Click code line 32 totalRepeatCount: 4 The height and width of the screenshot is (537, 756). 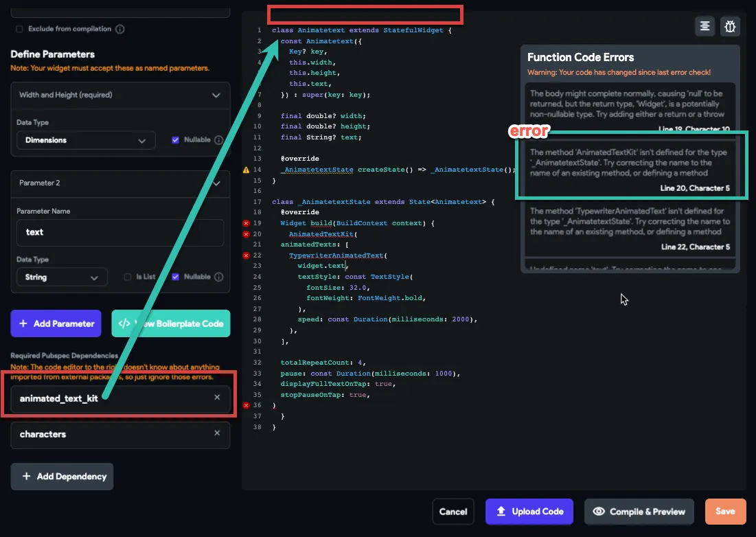(x=323, y=363)
